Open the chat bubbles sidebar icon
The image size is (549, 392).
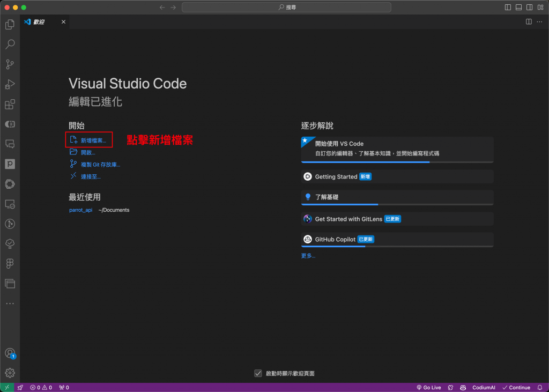pyautogui.click(x=10, y=144)
